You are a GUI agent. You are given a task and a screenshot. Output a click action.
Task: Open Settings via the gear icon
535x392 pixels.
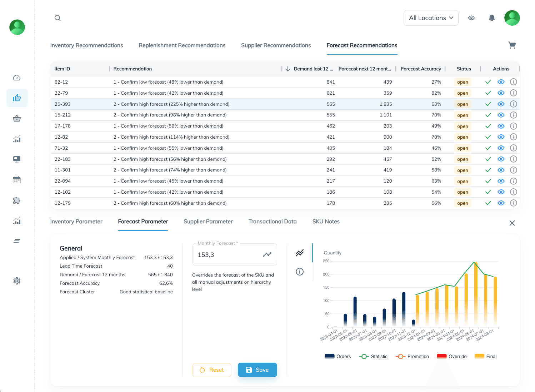coord(17,281)
